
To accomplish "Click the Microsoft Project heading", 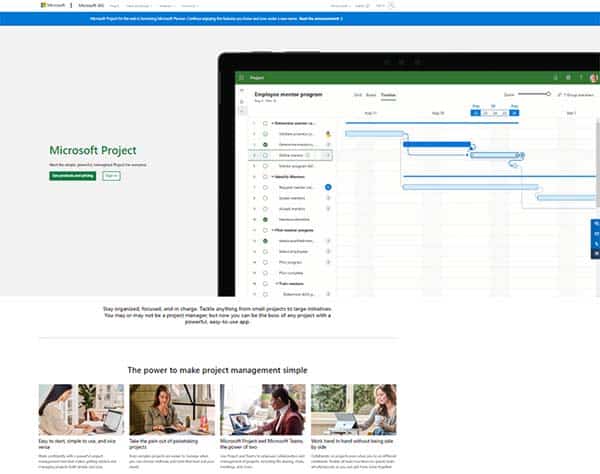I will pyautogui.click(x=93, y=150).
